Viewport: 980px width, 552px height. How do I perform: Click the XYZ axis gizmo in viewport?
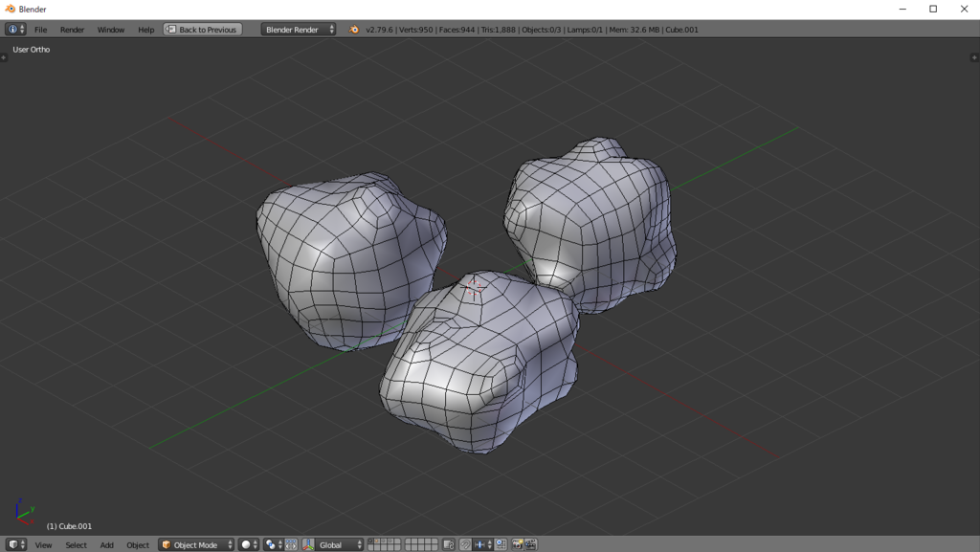click(x=24, y=511)
